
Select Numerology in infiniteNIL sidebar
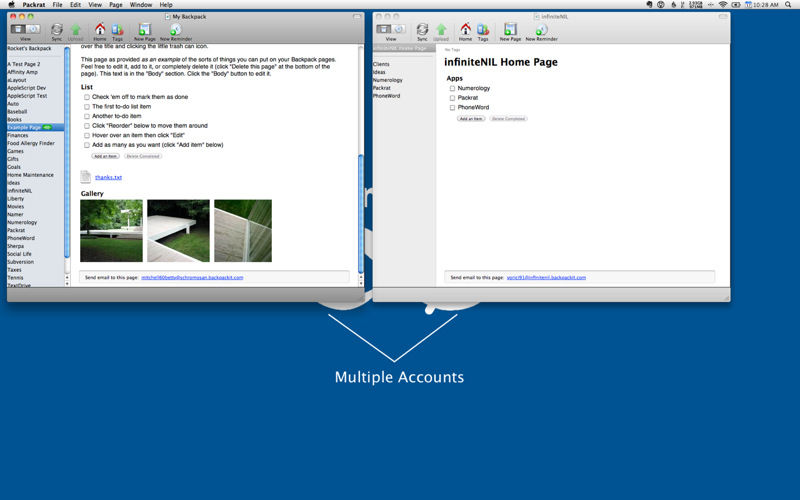388,80
